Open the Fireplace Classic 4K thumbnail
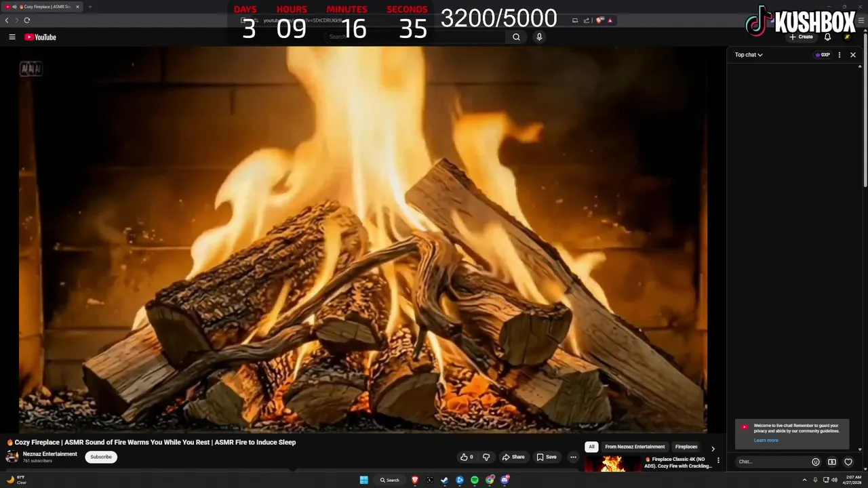The image size is (868, 488). click(613, 464)
